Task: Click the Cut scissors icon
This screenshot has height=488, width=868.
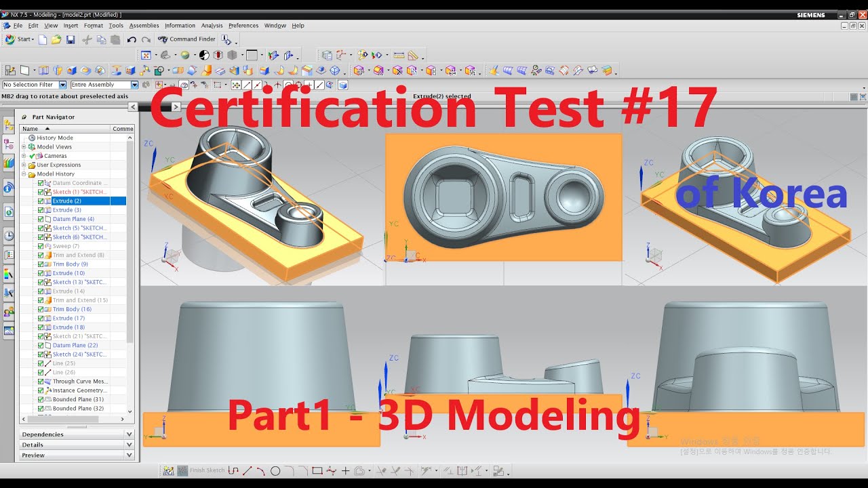Action: (x=87, y=39)
